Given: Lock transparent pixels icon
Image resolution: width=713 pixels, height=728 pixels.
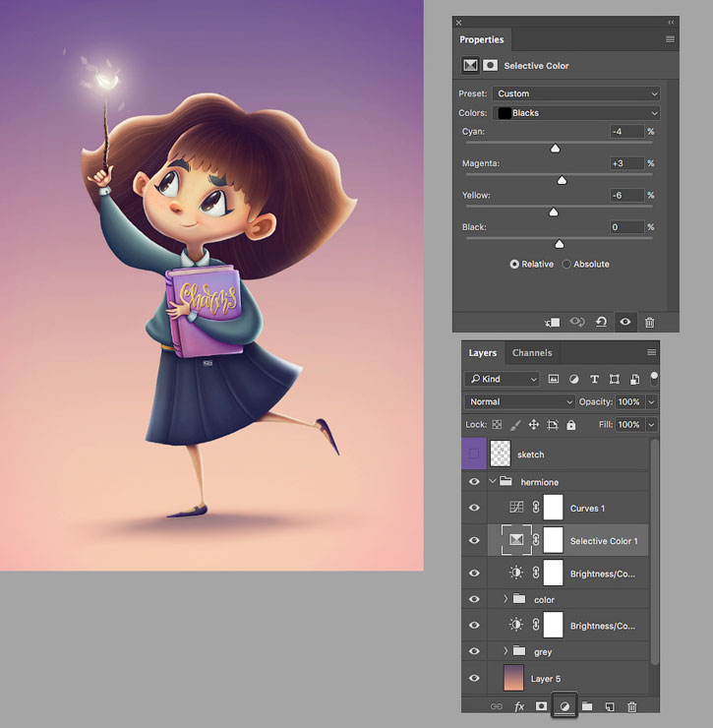Looking at the screenshot, I should tap(497, 424).
